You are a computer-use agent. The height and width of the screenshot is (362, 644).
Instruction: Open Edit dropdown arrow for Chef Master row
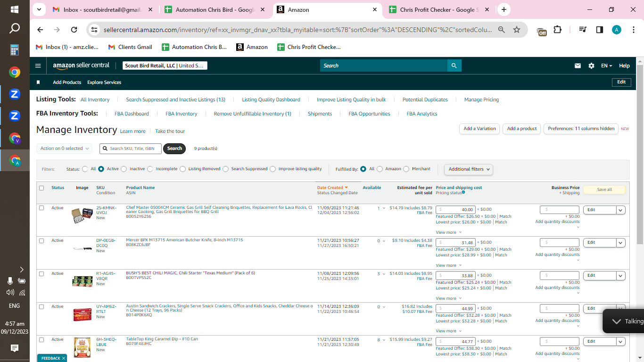tap(620, 210)
